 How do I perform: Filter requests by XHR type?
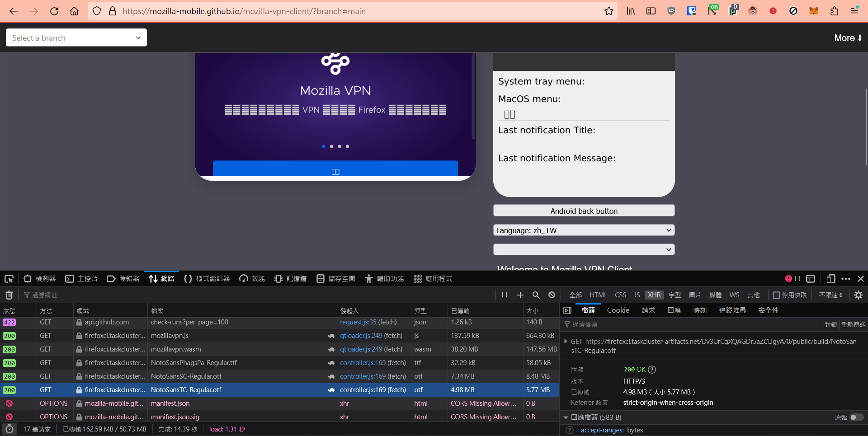pos(654,295)
